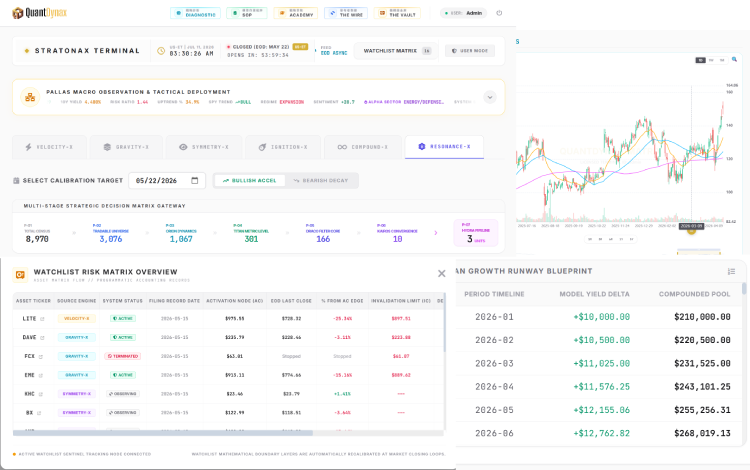Open The Wire navigation link
Viewport: 750px width, 470px height.
point(346,13)
